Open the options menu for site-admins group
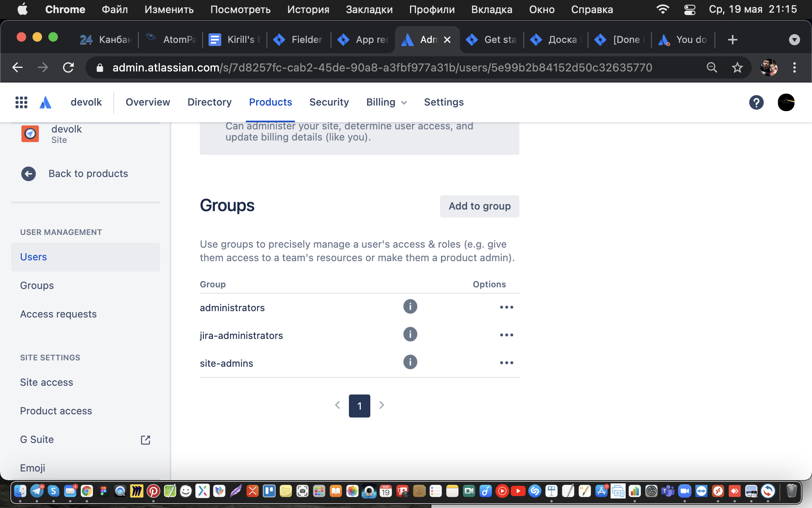Image resolution: width=812 pixels, height=508 pixels. [x=506, y=362]
